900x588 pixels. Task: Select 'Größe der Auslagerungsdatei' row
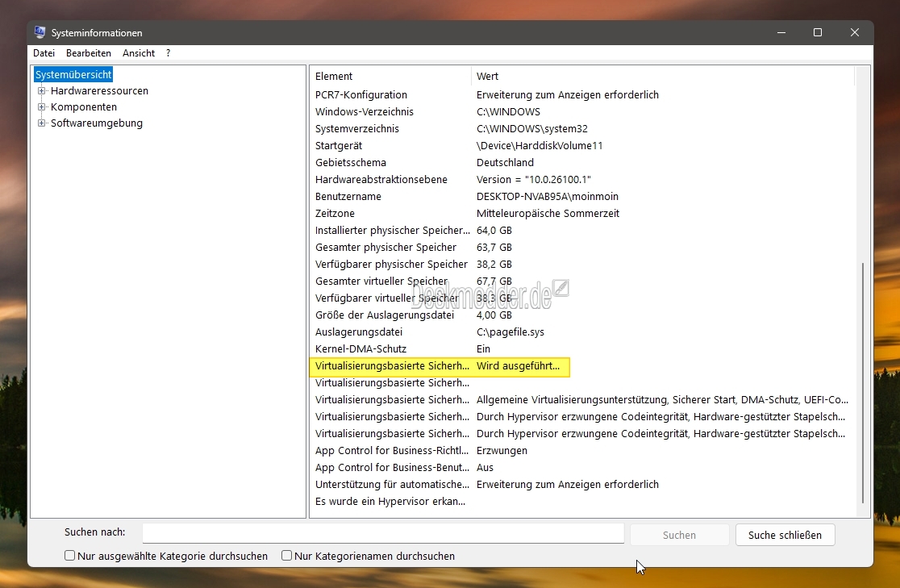[x=582, y=315]
